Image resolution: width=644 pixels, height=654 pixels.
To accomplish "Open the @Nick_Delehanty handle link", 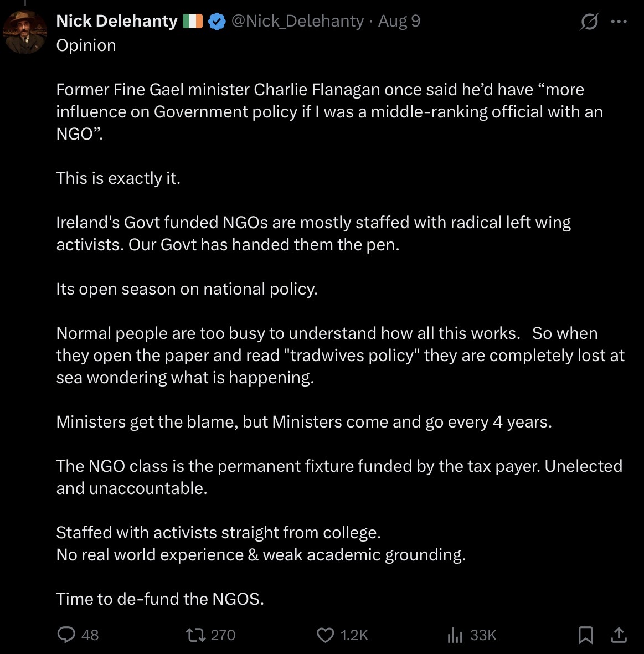I will pyautogui.click(x=297, y=21).
